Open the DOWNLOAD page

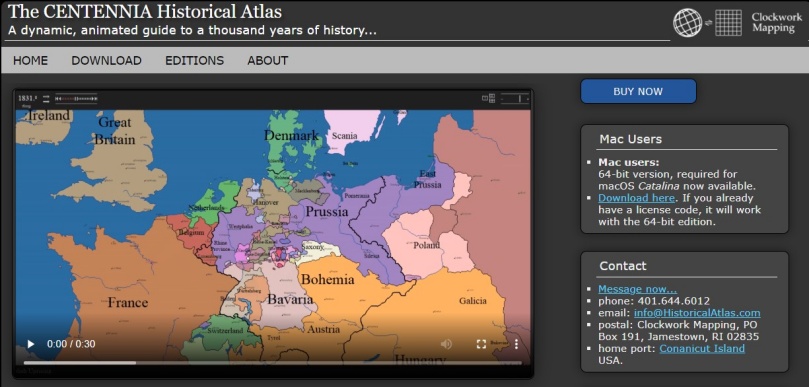106,60
